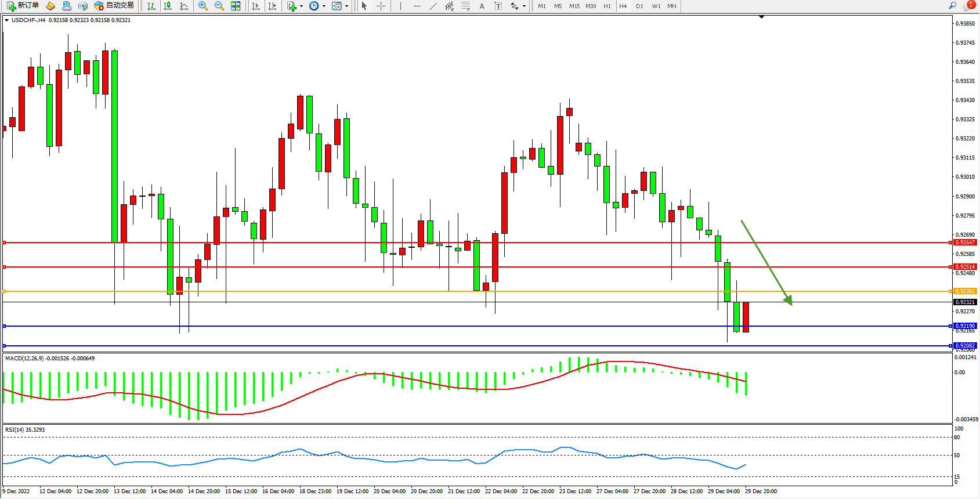Screen dimensions: 980x499
Task: Switch to line chart mode
Action: point(184,6)
